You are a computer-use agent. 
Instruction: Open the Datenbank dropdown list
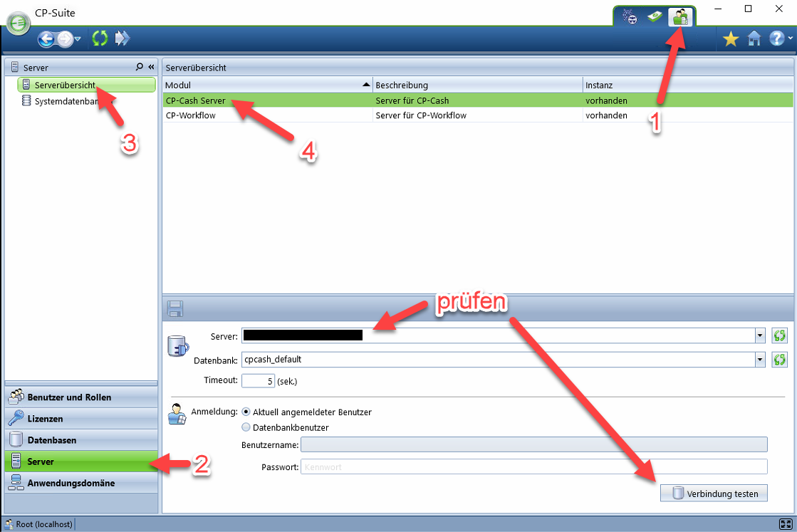click(759, 360)
